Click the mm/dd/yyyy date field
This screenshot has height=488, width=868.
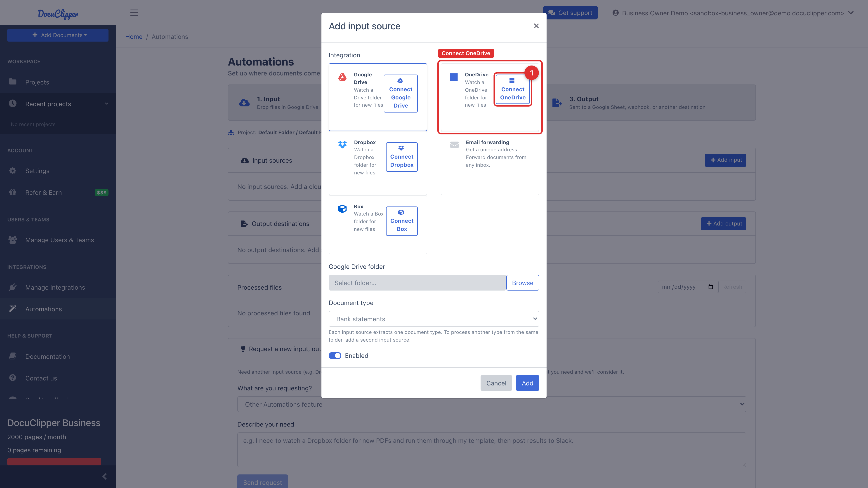(688, 287)
